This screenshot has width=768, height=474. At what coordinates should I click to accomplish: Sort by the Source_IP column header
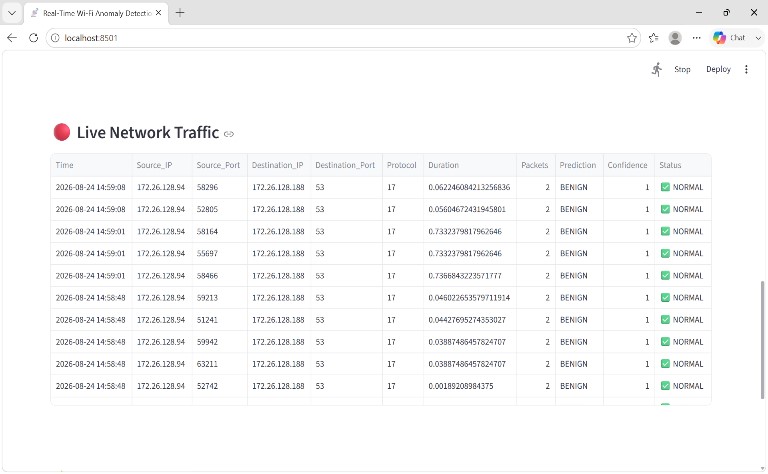tap(162, 165)
